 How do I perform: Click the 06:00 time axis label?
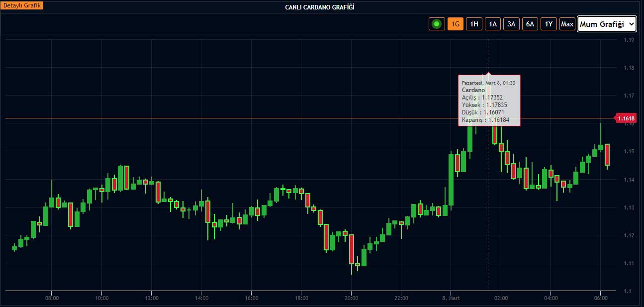[601, 298]
